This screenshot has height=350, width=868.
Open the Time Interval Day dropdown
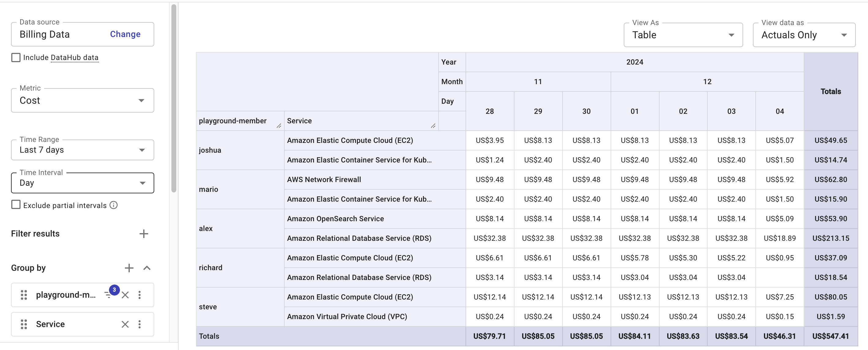82,182
